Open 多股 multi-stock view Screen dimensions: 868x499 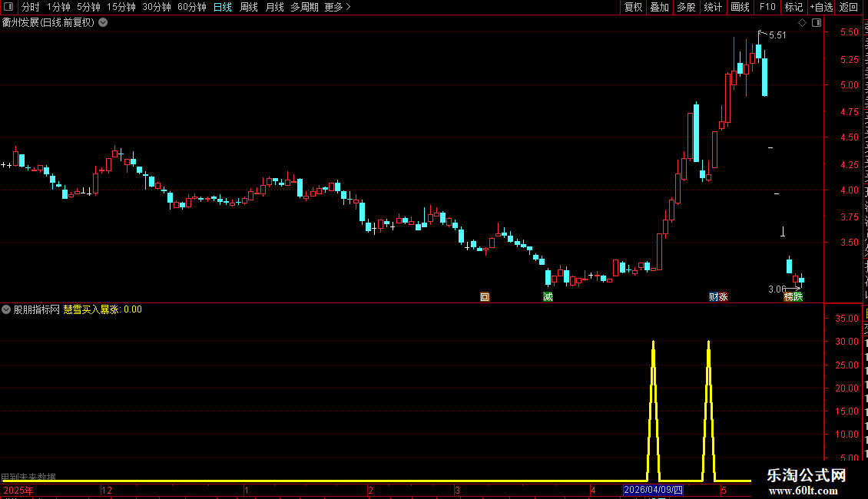[x=686, y=7]
